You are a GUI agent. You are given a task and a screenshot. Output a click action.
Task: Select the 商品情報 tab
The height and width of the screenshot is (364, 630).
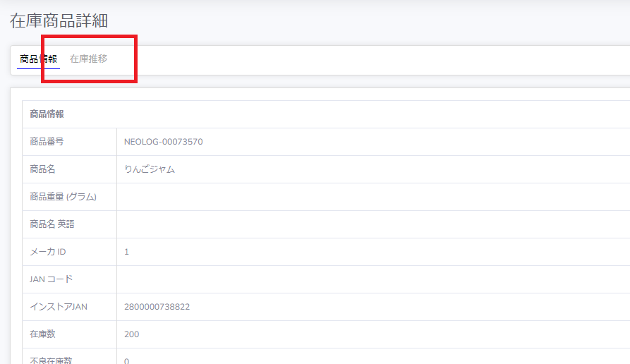pyautogui.click(x=39, y=59)
